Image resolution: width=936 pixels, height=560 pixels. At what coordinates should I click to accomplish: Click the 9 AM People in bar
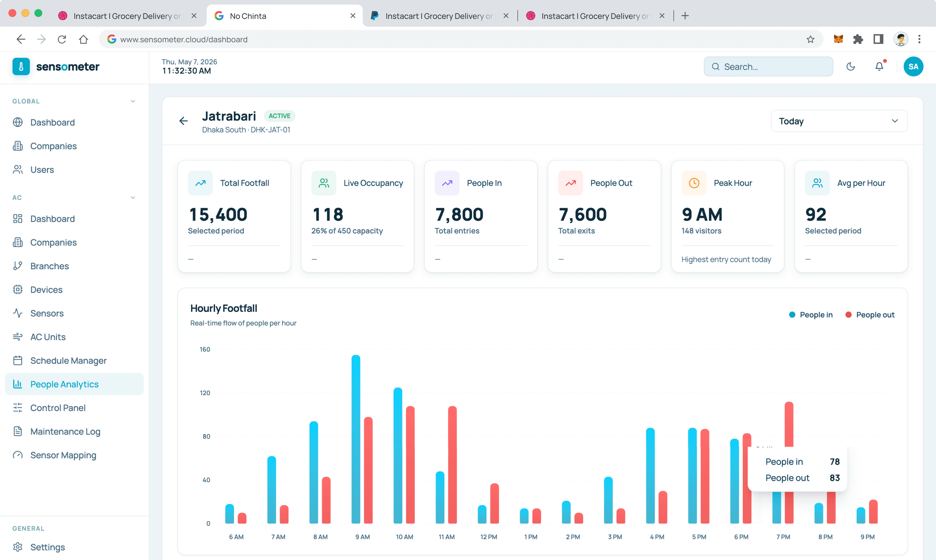(356, 439)
